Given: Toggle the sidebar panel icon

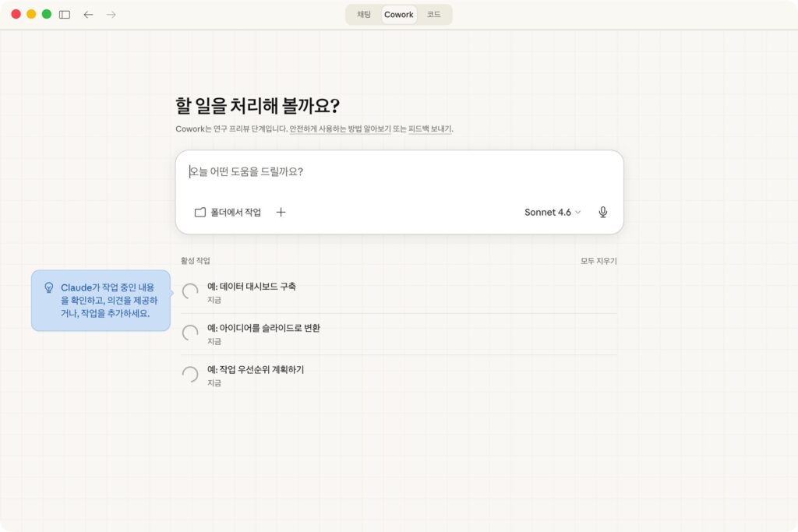Looking at the screenshot, I should pos(65,15).
